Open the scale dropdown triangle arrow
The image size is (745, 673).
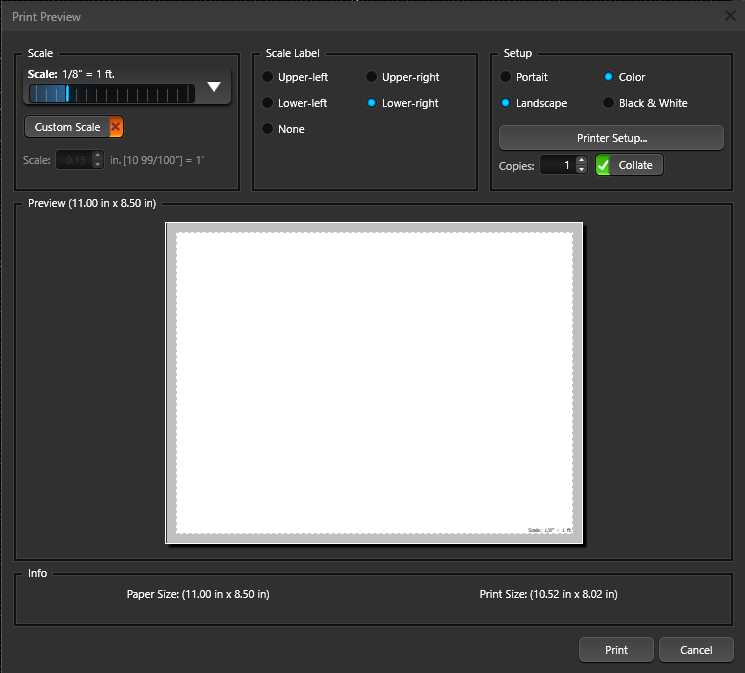click(214, 87)
